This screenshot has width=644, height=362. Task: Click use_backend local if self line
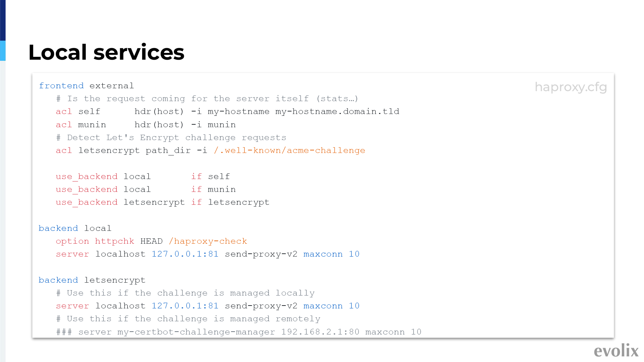coord(143,177)
